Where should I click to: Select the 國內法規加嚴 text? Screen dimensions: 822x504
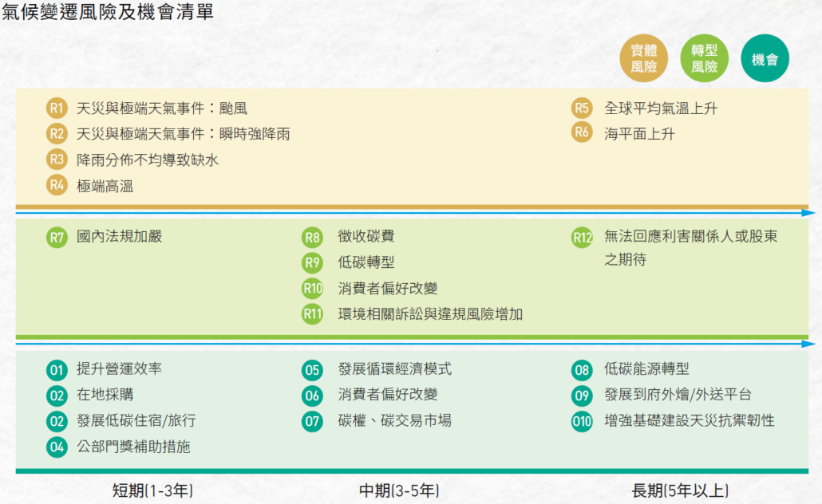point(119,236)
